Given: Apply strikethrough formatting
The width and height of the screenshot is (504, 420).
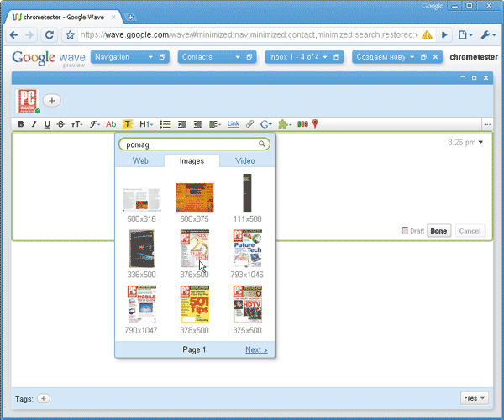Looking at the screenshot, I should click(60, 124).
